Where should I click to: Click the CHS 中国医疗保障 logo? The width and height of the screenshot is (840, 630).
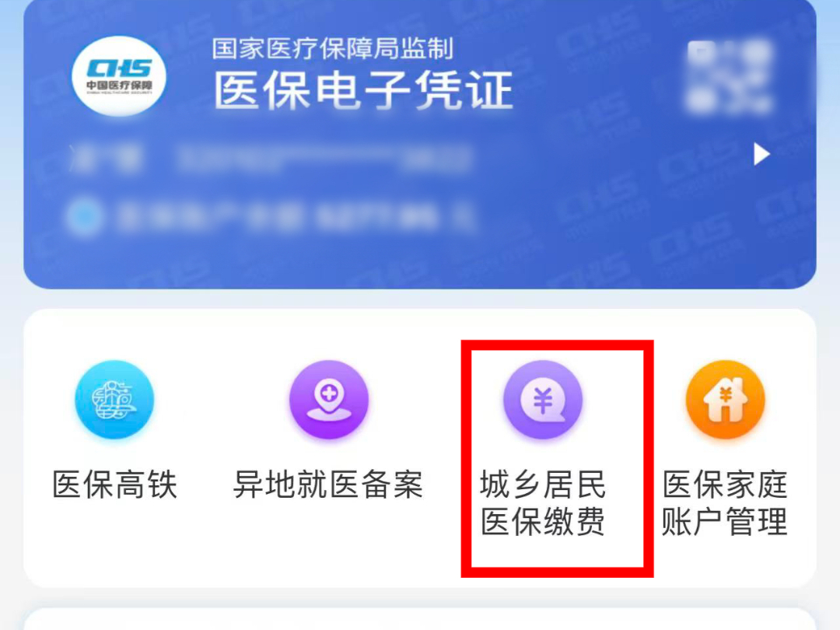[x=119, y=76]
